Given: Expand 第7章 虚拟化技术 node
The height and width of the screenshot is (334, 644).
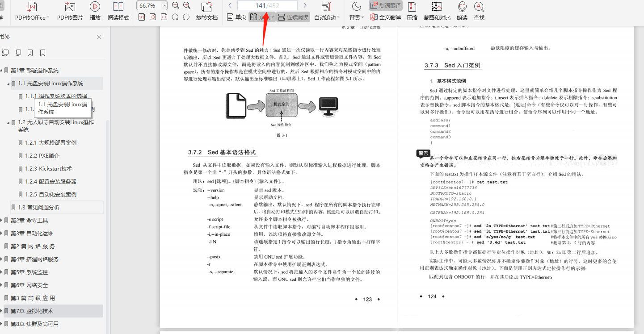Looking at the screenshot, I should point(1,311).
